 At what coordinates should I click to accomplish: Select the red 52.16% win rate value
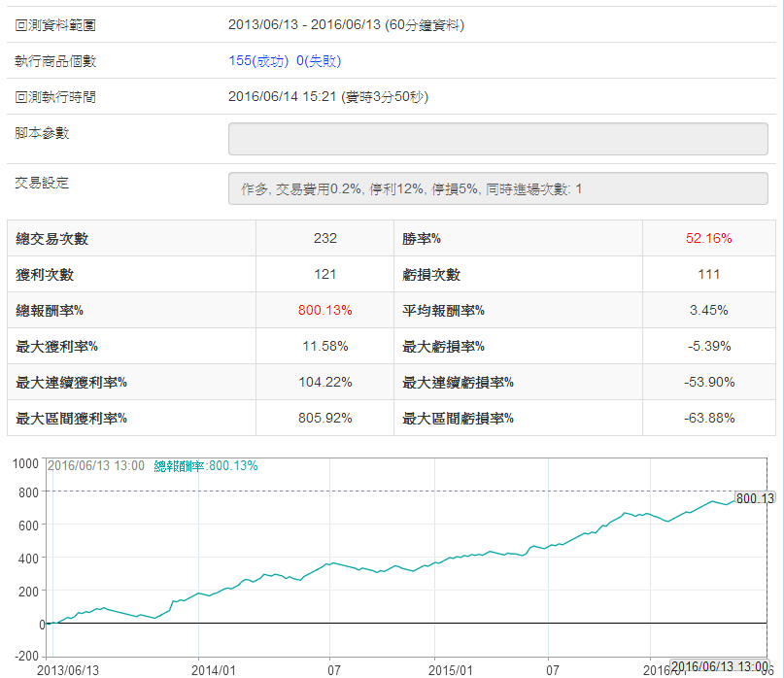(708, 239)
